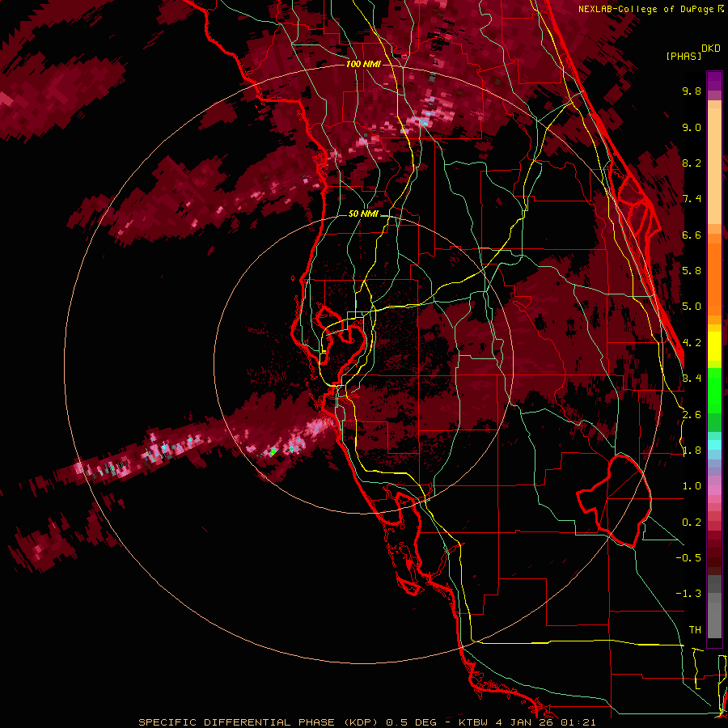This screenshot has height=728, width=728.
Task: Click the 4 JAN 26 date text
Action: coord(526,722)
